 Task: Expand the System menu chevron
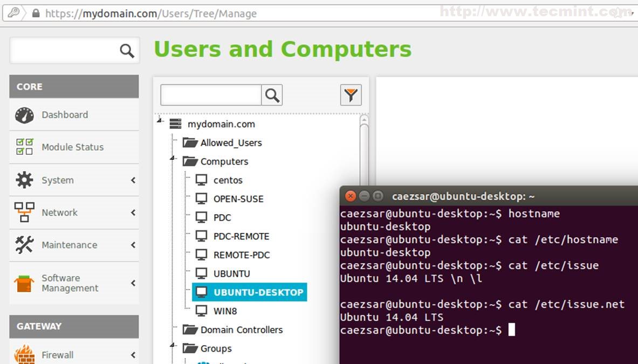coord(133,180)
